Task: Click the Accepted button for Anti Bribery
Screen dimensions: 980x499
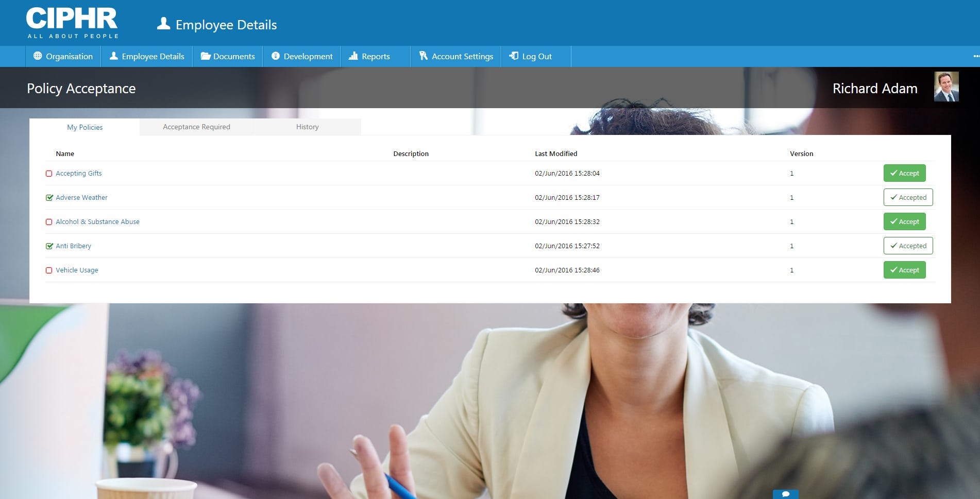Action: (908, 246)
